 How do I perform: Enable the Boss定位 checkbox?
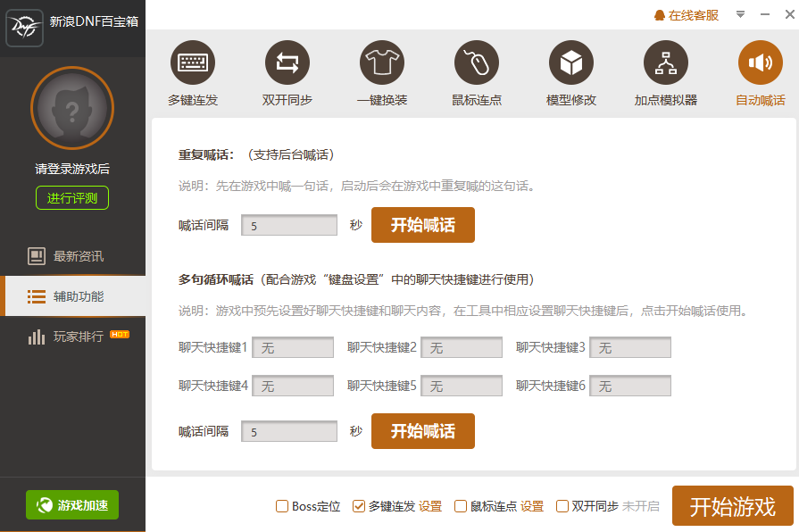click(x=280, y=506)
